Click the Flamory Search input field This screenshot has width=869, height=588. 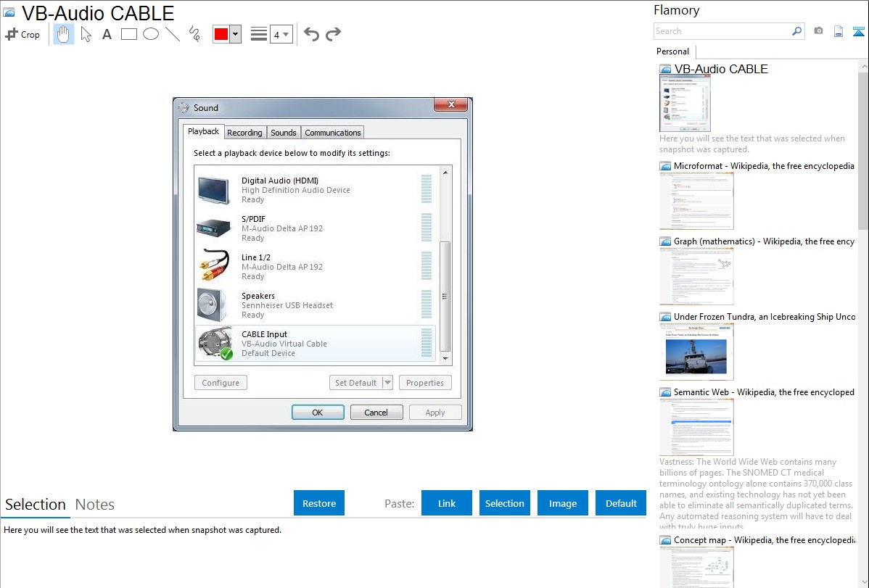point(722,31)
